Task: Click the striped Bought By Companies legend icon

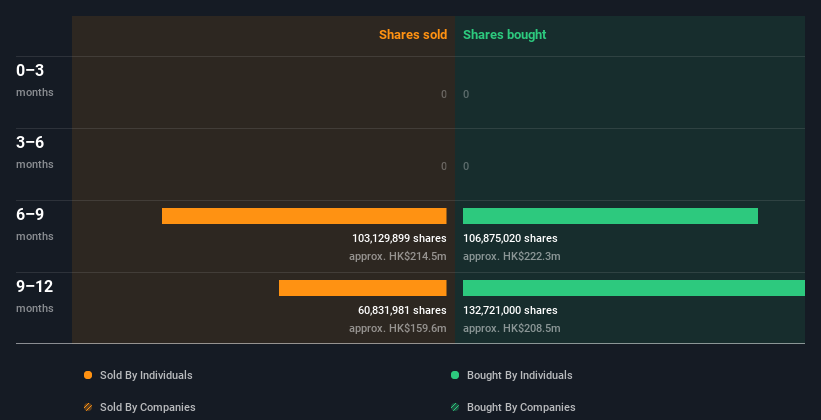Action: (455, 407)
